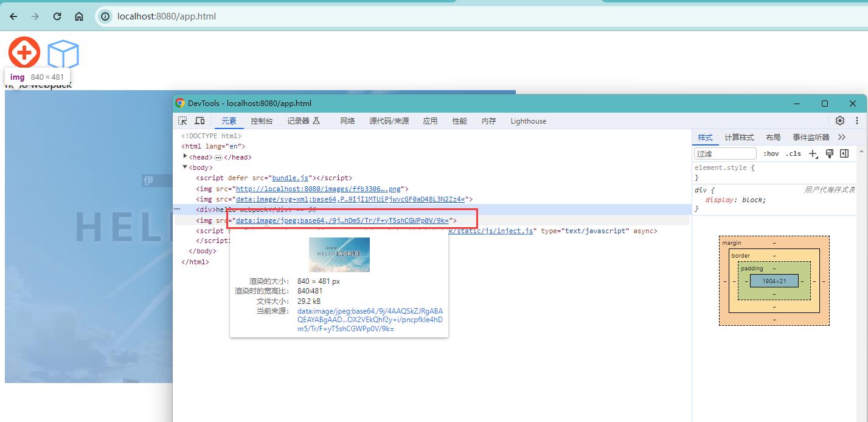Toggle the device toolbar in DevTools
Screen dimensions: 868x422
pyautogui.click(x=200, y=121)
